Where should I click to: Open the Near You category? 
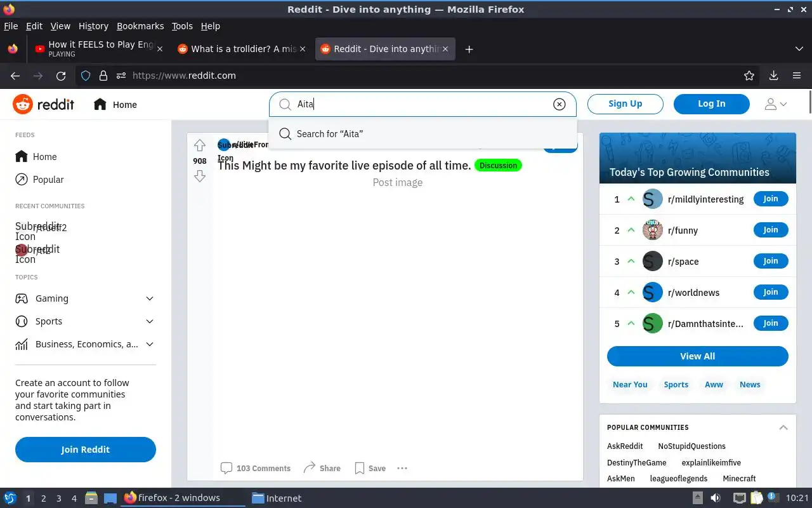pos(630,384)
